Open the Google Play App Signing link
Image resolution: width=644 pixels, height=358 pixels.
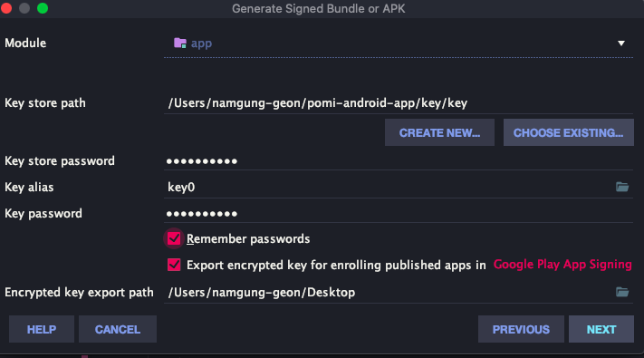(x=562, y=265)
